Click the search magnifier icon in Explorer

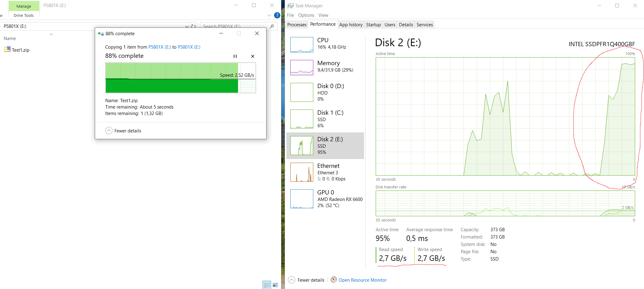click(x=272, y=26)
